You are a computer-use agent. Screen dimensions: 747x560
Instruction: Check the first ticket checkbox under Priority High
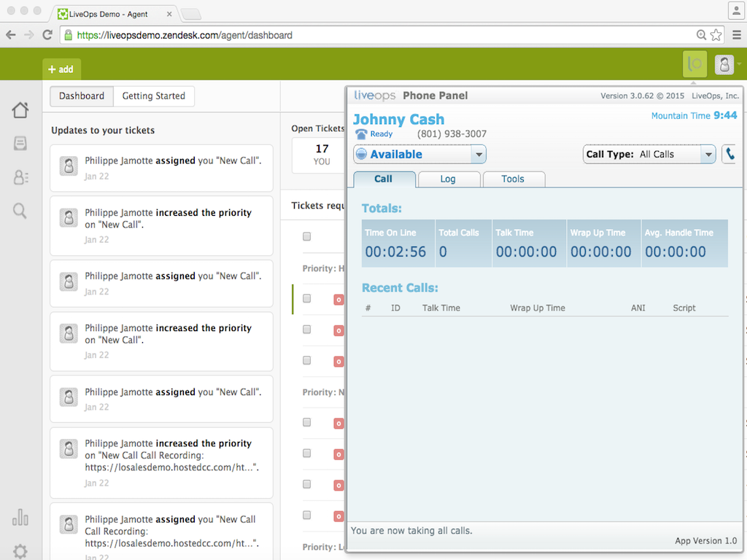point(306,299)
